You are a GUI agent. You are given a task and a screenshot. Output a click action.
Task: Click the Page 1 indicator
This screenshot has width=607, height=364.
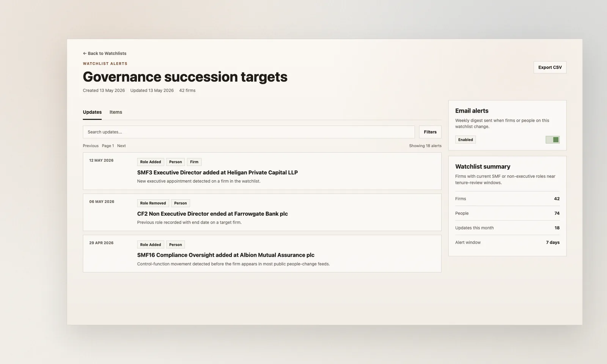(108, 146)
